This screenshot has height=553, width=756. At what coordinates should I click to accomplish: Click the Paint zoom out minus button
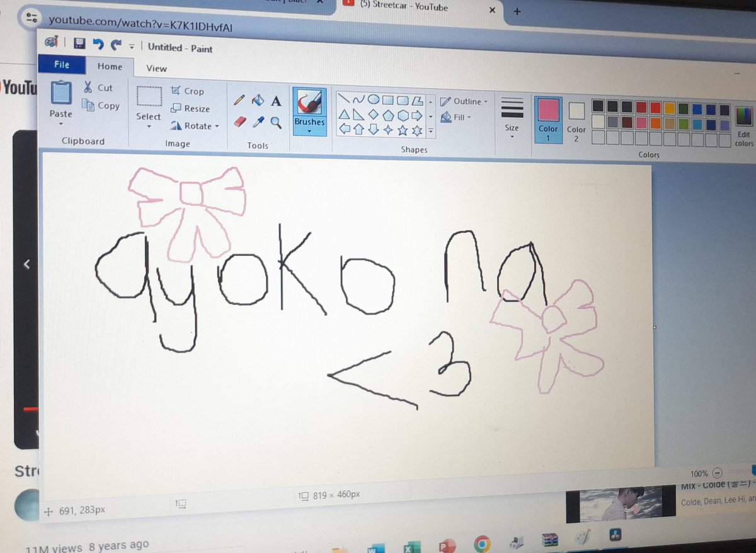[x=718, y=474]
